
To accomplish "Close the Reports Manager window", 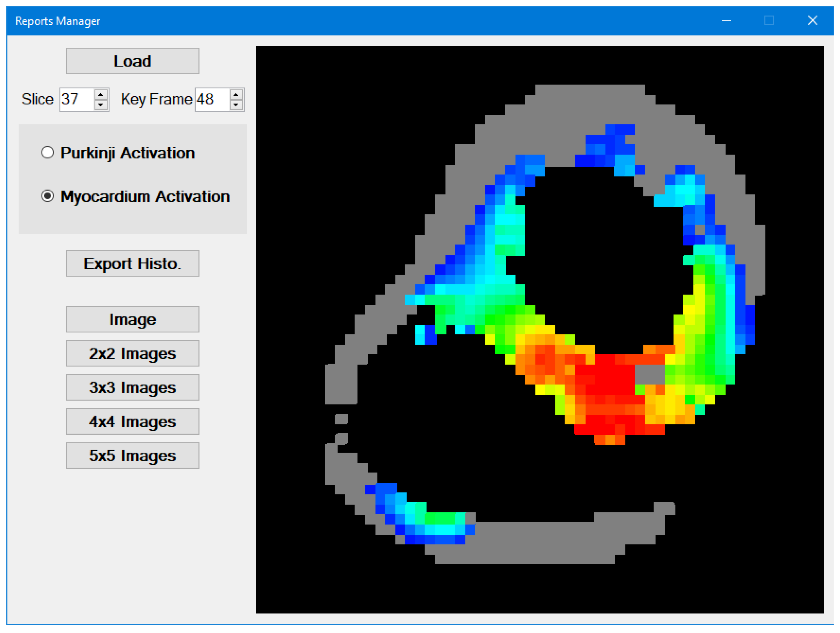I will (812, 21).
